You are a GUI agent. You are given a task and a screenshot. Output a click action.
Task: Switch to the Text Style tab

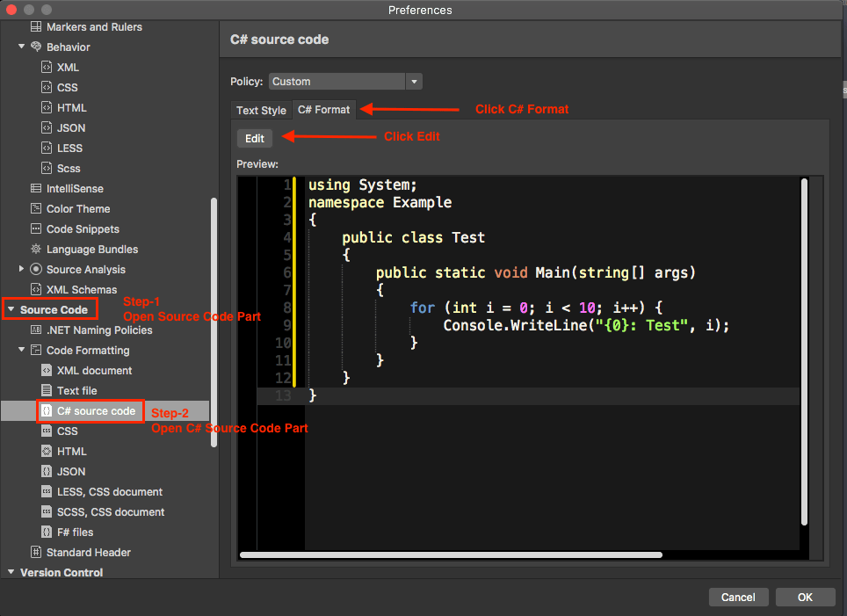pos(261,110)
